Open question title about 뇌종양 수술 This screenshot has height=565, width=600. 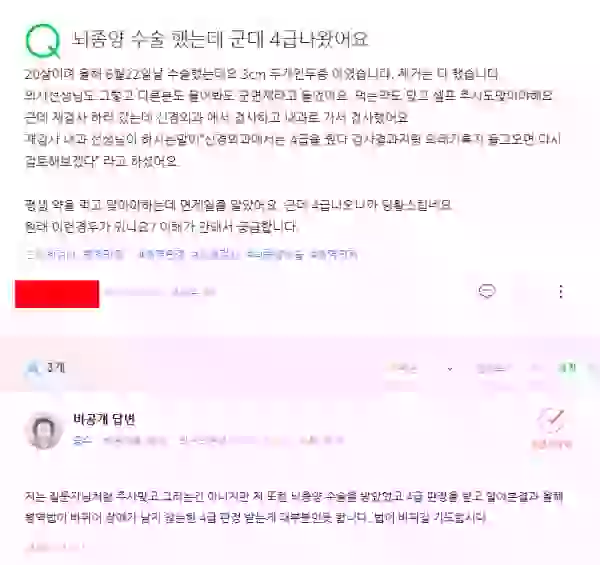click(220, 39)
